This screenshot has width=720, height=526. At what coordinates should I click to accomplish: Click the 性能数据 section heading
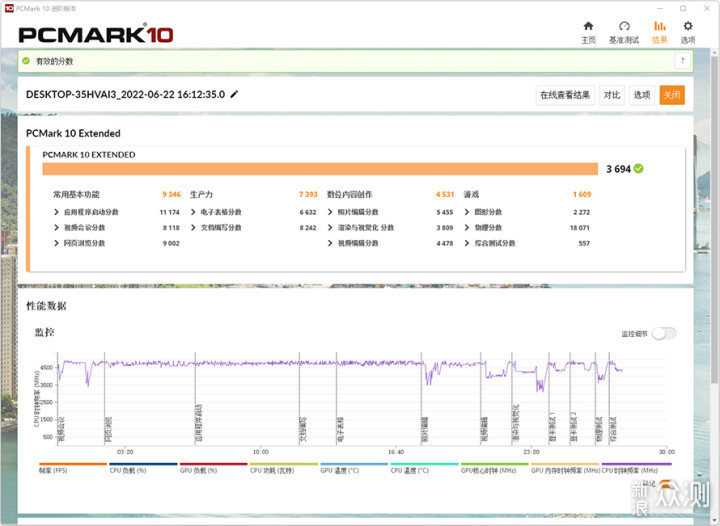[46, 306]
